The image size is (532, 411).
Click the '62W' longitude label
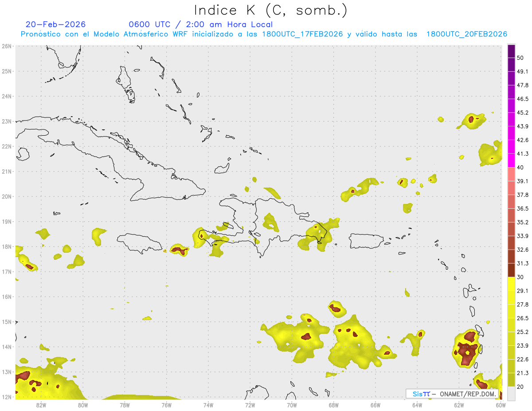point(459,405)
